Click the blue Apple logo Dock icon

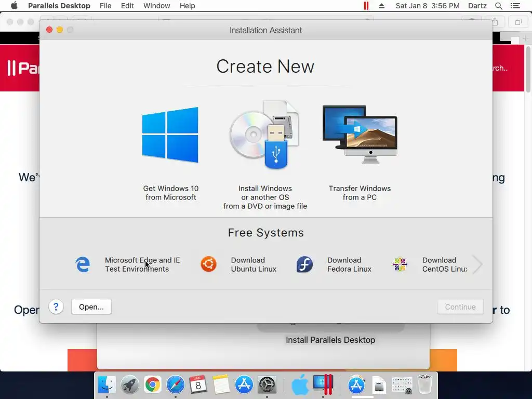coord(300,385)
